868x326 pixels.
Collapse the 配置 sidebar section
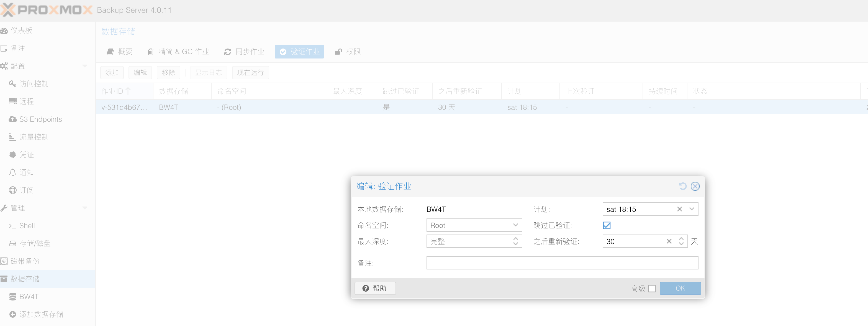[x=84, y=66]
